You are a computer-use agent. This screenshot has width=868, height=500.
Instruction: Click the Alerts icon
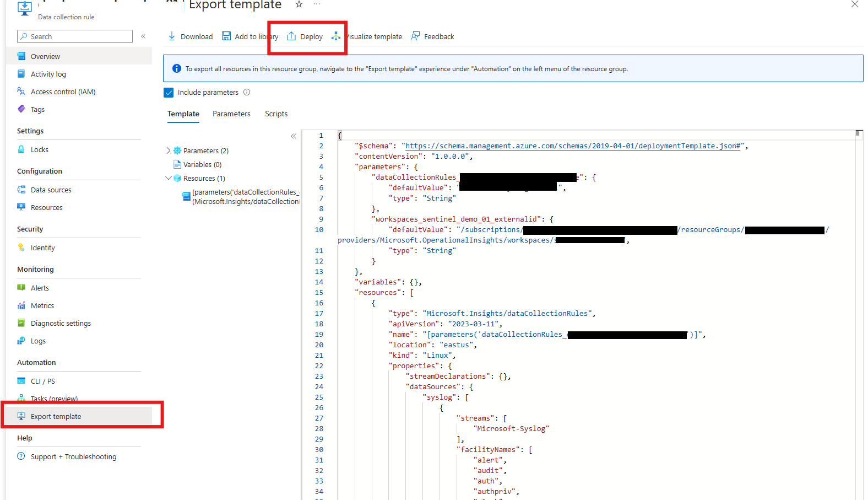click(21, 288)
